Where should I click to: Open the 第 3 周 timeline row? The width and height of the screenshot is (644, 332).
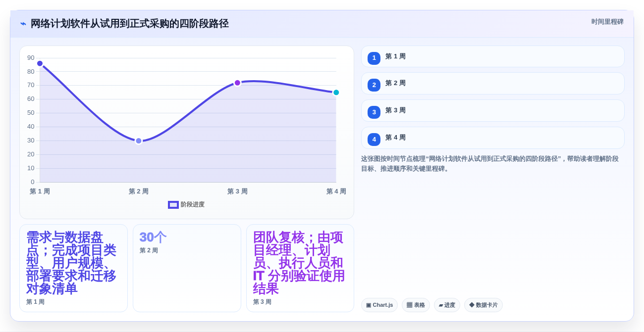pyautogui.click(x=493, y=110)
